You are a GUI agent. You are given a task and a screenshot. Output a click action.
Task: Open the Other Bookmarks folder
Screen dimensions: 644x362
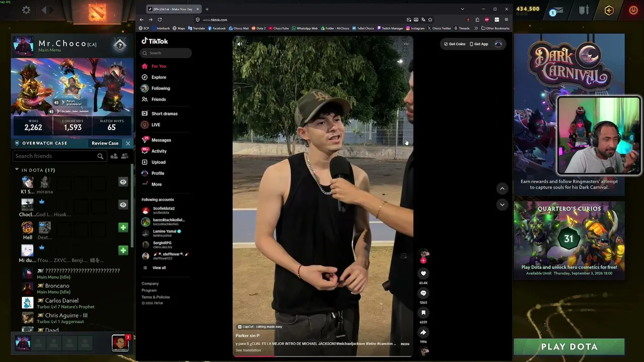pos(496,28)
